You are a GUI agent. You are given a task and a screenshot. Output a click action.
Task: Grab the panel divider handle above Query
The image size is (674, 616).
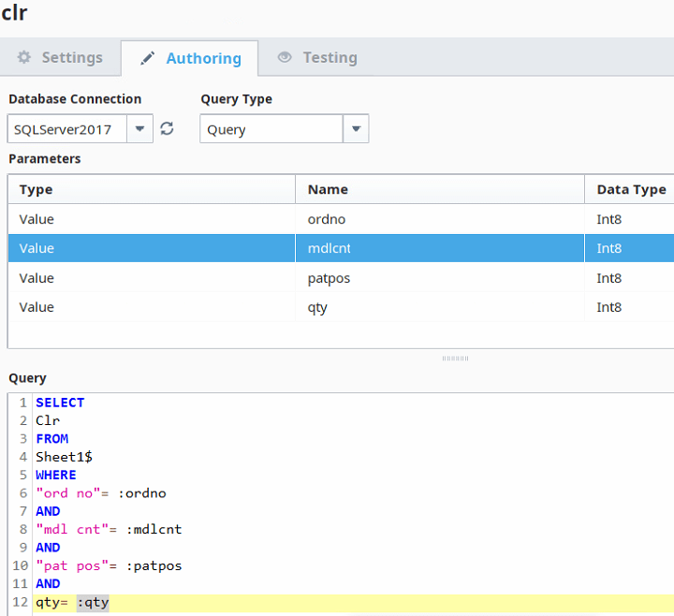455,358
